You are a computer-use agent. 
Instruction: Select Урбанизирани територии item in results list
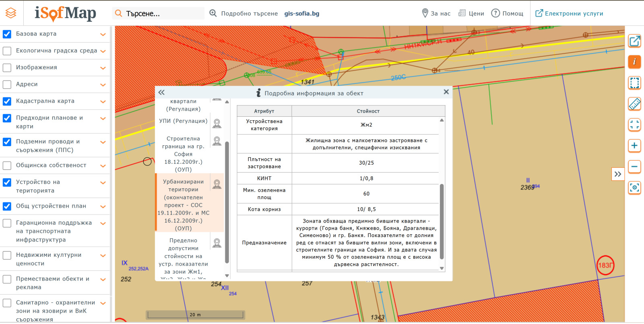click(183, 205)
